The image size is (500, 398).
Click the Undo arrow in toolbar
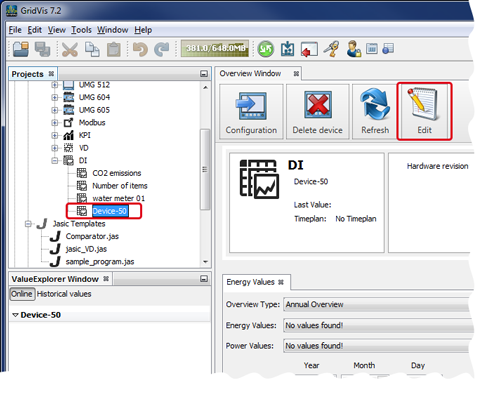coord(140,49)
